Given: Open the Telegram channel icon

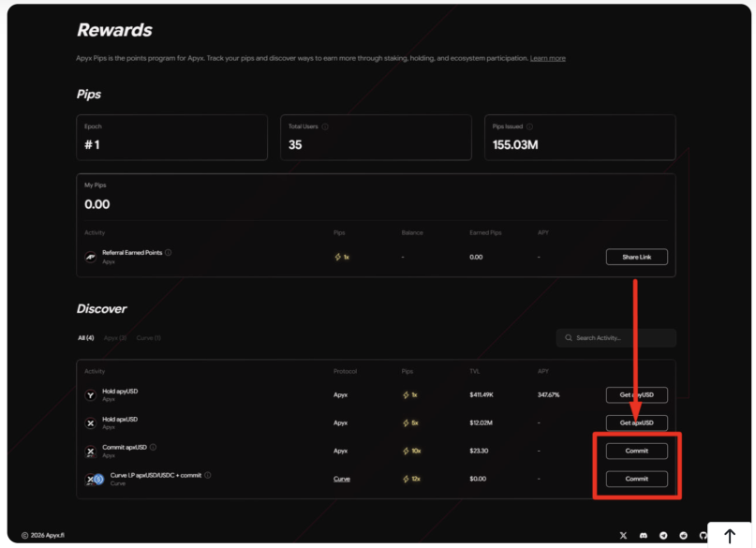Looking at the screenshot, I should [x=663, y=535].
